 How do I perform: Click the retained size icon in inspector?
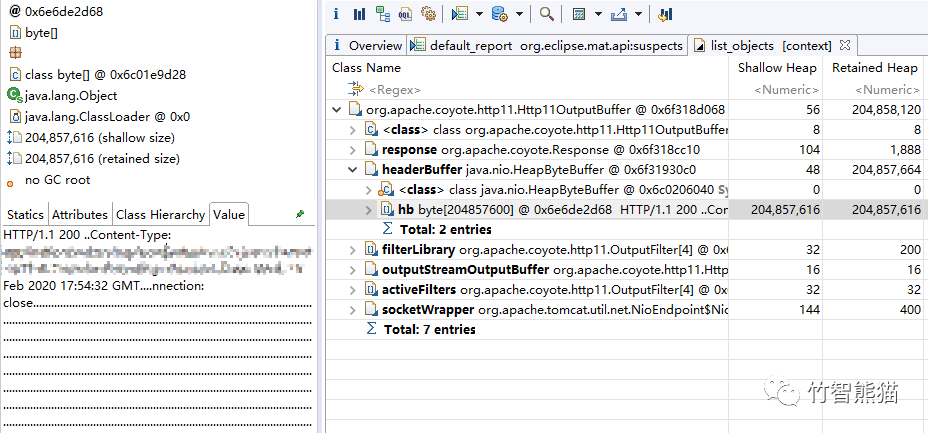15,159
